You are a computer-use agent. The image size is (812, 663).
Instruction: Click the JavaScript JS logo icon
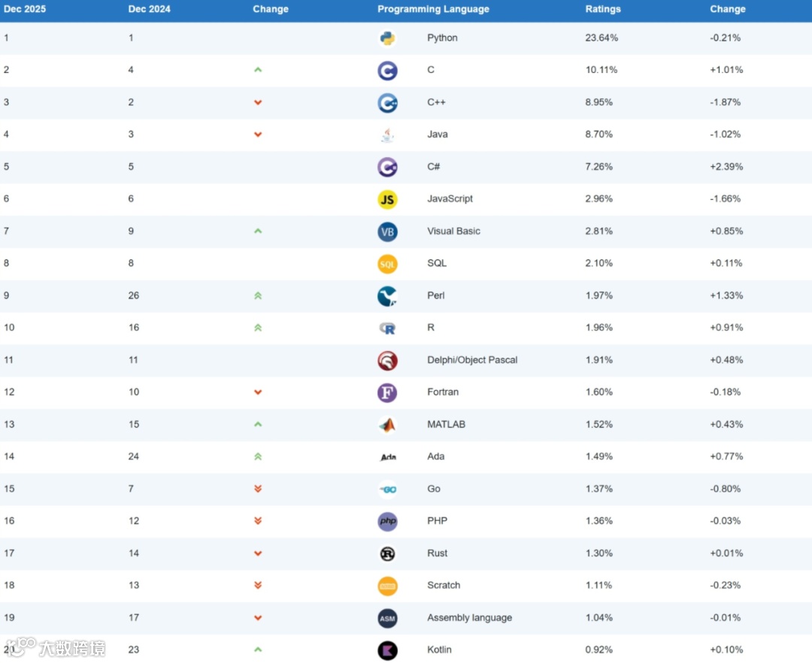point(387,199)
